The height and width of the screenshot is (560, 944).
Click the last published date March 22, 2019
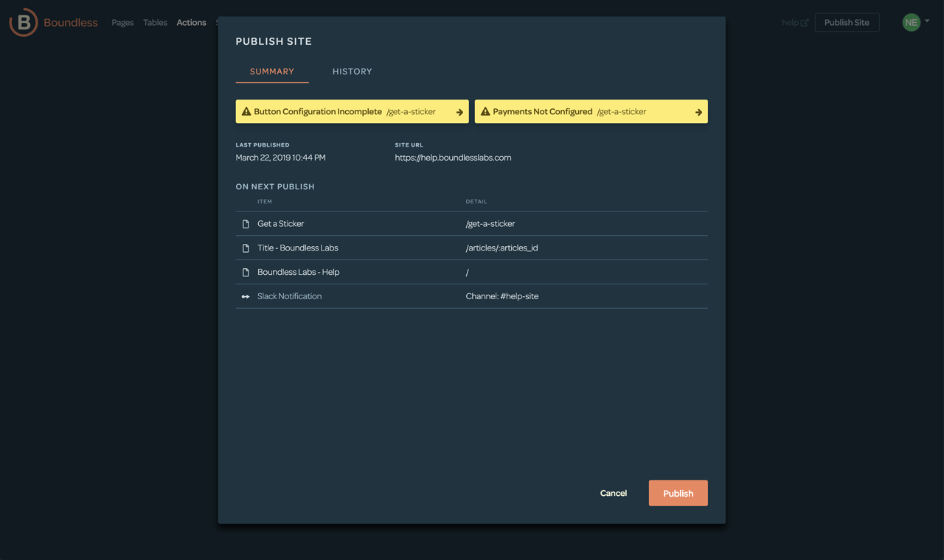pyautogui.click(x=280, y=158)
